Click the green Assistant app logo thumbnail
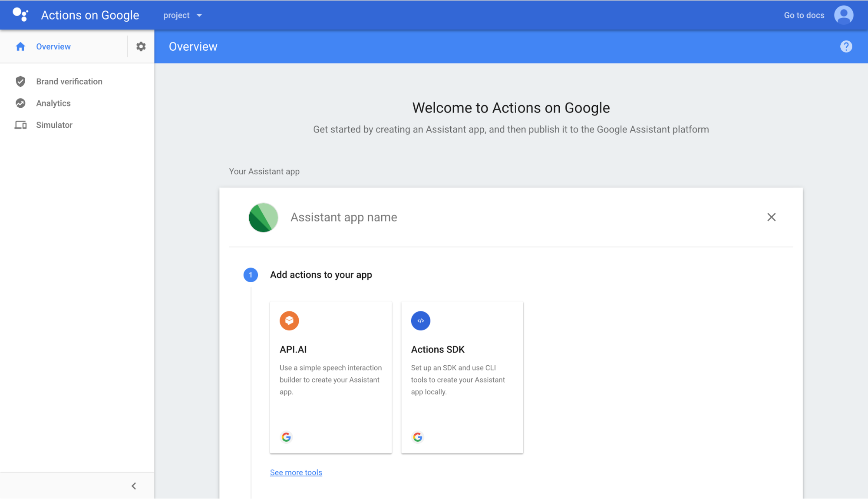Screen dimensions: 868x499 coord(263,218)
